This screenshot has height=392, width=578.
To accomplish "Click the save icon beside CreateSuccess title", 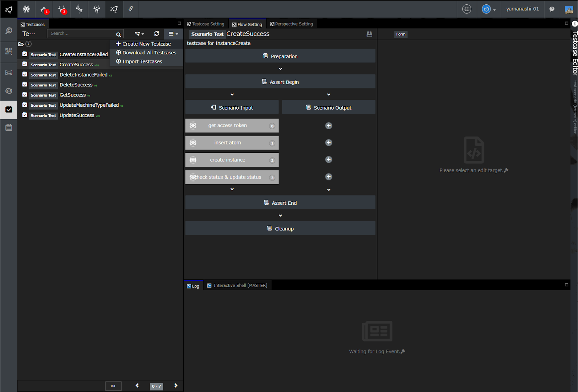I will tap(369, 34).
